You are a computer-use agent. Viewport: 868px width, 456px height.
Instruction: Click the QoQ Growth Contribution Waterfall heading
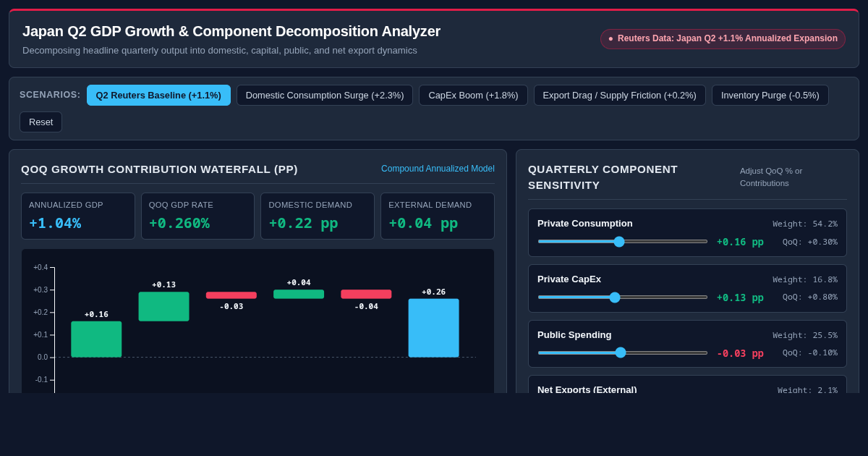point(159,169)
